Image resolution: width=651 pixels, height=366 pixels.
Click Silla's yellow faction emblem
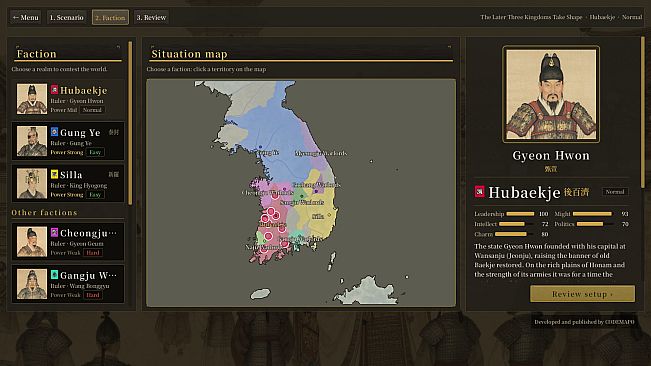tap(54, 174)
